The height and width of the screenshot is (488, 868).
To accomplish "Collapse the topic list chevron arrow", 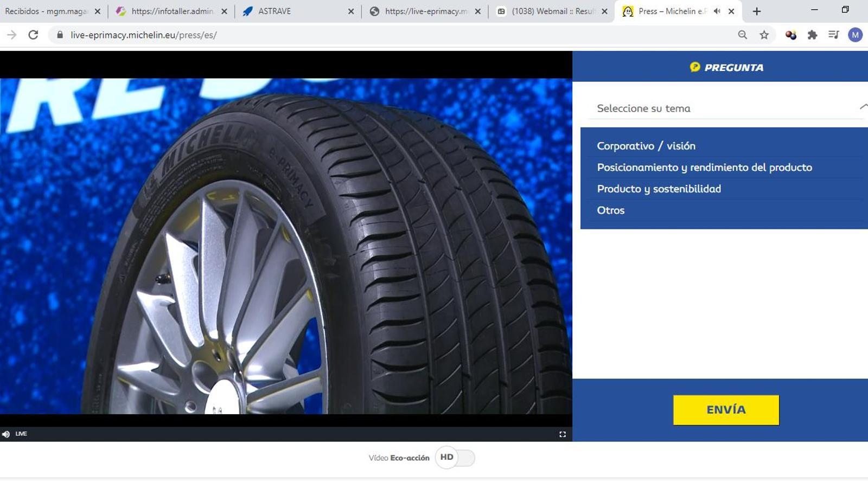I will click(x=863, y=107).
